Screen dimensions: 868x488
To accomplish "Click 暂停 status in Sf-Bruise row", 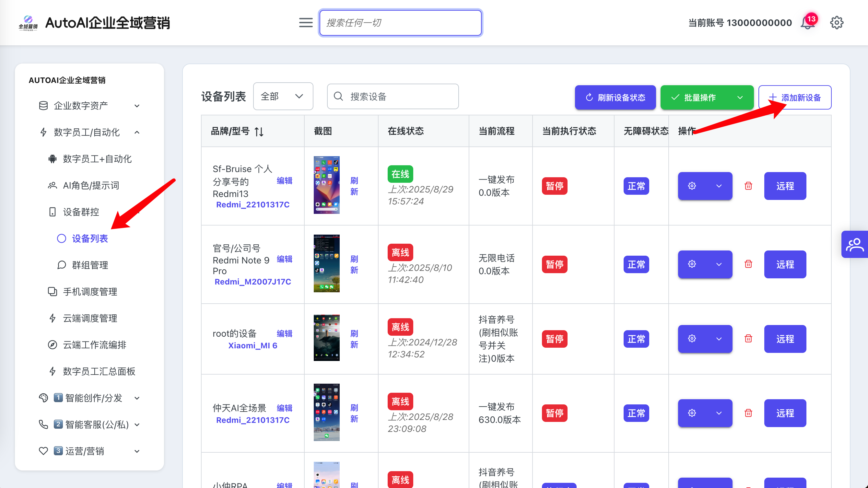I will pos(555,186).
